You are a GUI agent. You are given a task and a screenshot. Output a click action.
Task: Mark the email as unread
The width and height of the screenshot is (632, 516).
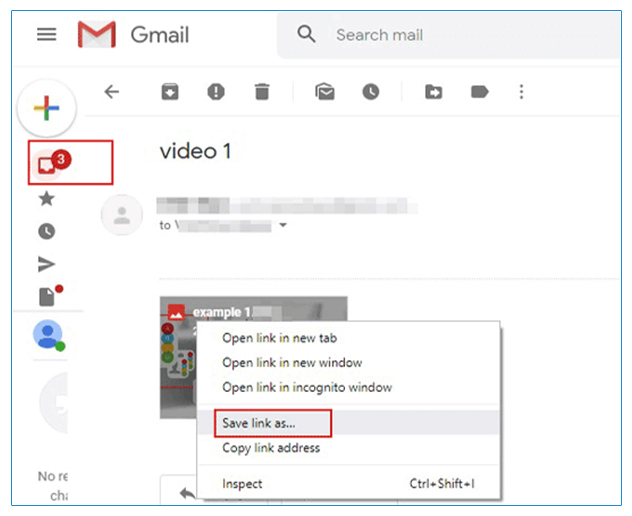click(x=325, y=92)
